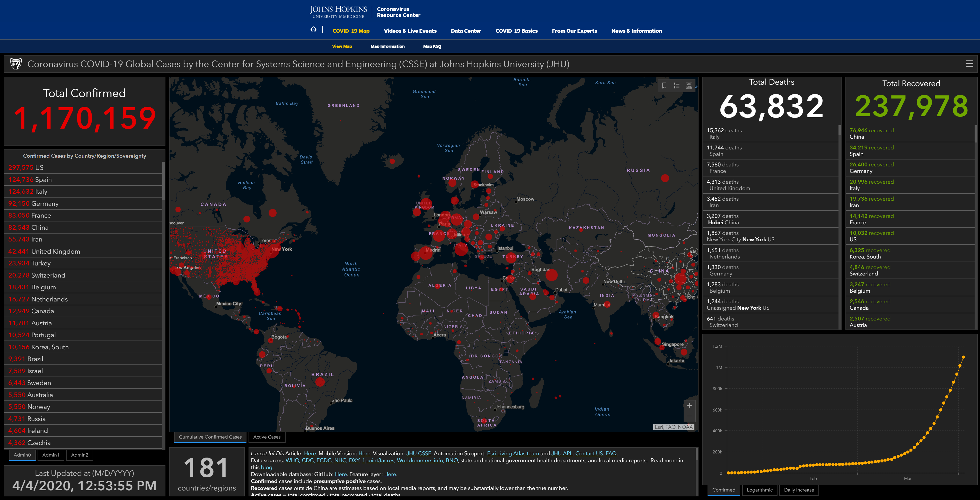Show the Logarithmic chart tab
The height and width of the screenshot is (500, 980).
[759, 490]
